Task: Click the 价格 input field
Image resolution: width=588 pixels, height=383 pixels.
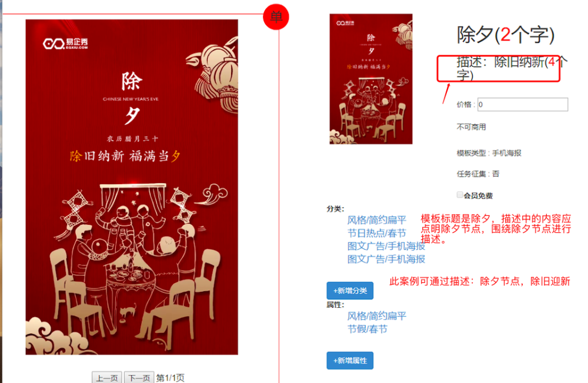Action: click(x=523, y=104)
